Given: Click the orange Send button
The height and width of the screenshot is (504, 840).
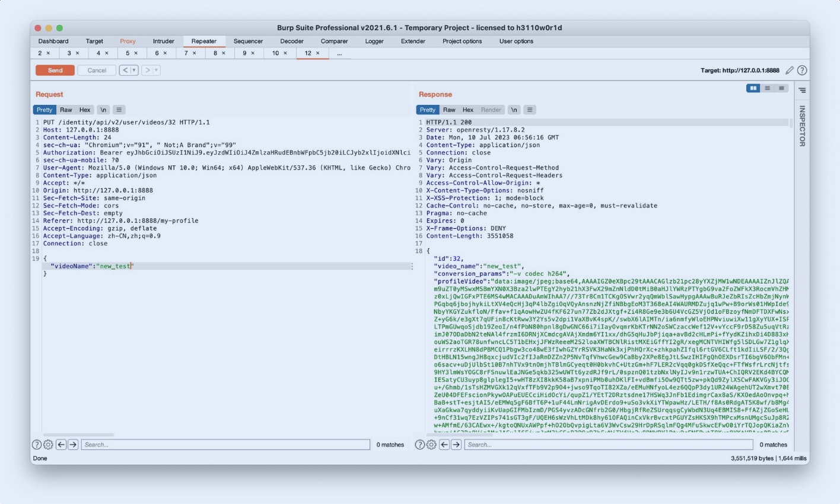Looking at the screenshot, I should click(x=55, y=71).
